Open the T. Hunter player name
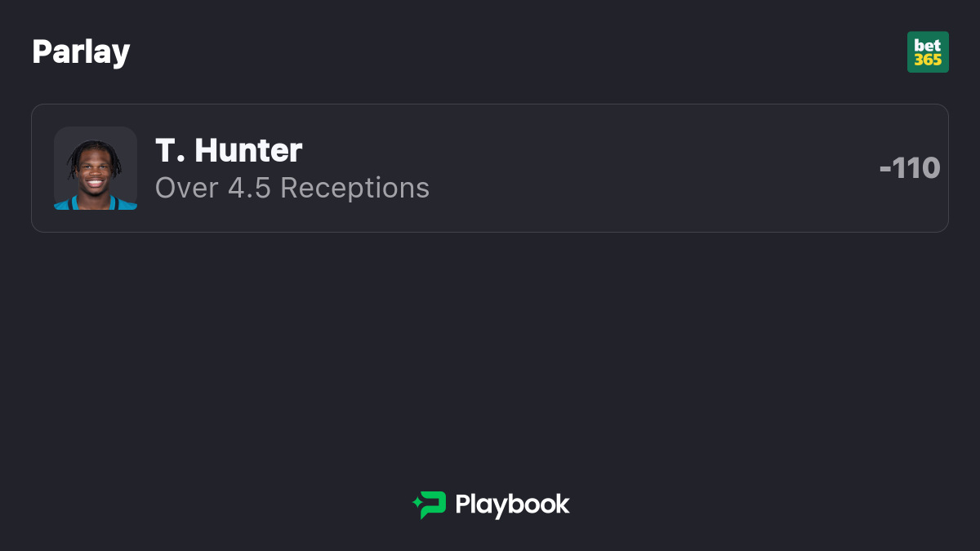Screen dimensions: 980x551 pyautogui.click(x=229, y=150)
